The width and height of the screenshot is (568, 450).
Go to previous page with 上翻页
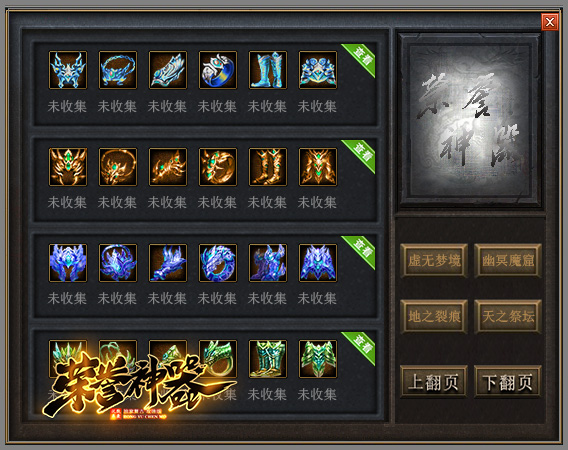click(434, 382)
